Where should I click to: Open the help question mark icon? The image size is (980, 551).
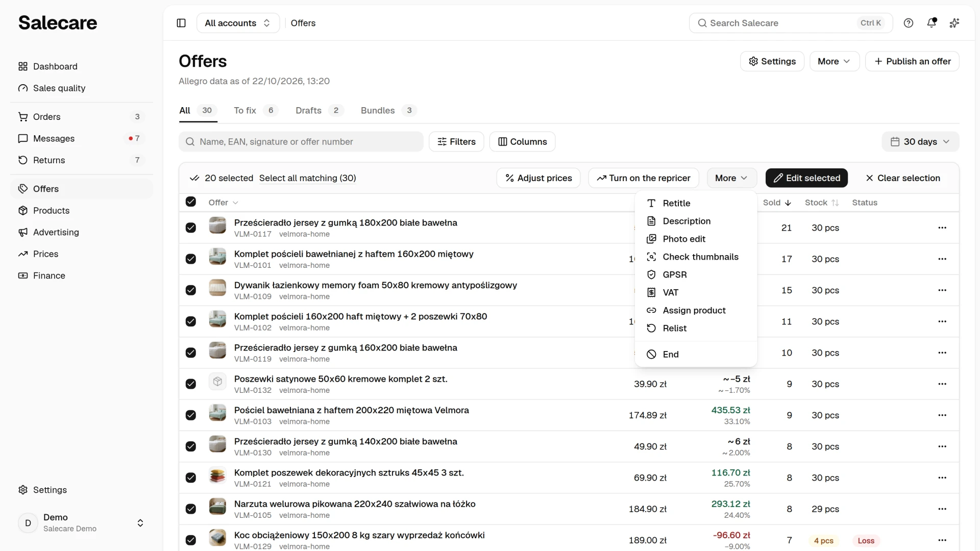(909, 23)
